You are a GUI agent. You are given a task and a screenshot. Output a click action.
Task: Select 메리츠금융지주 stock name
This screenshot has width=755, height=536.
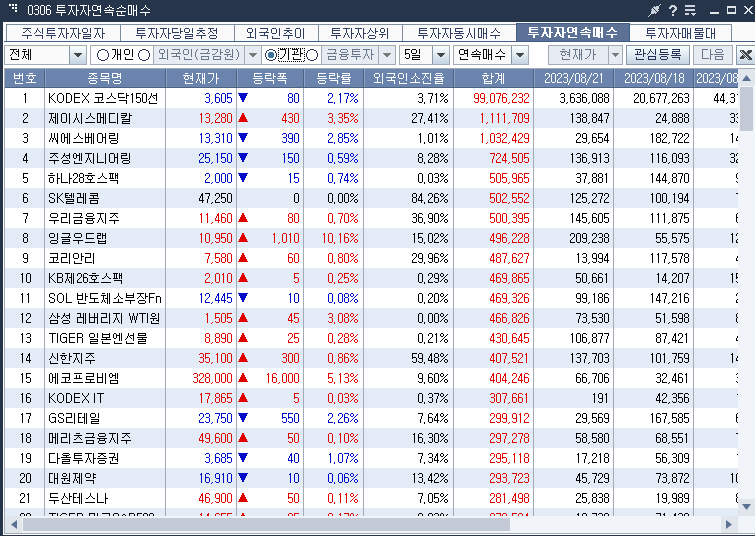[90, 439]
